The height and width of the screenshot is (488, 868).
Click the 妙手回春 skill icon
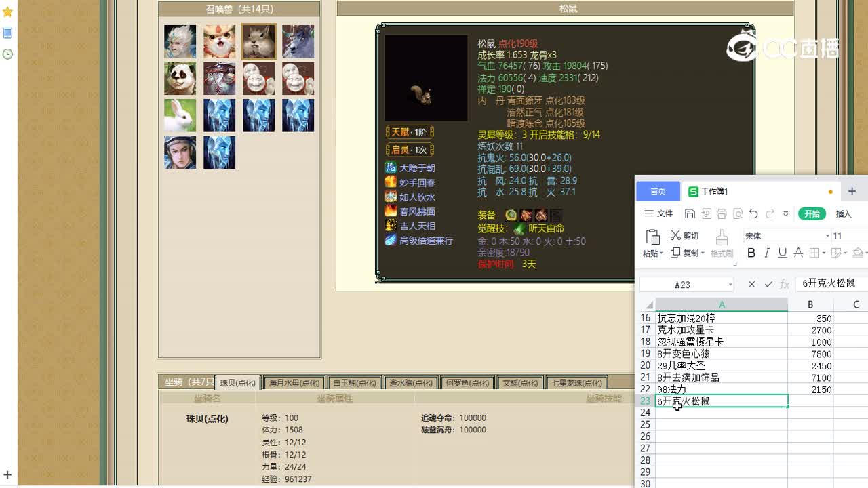(391, 182)
